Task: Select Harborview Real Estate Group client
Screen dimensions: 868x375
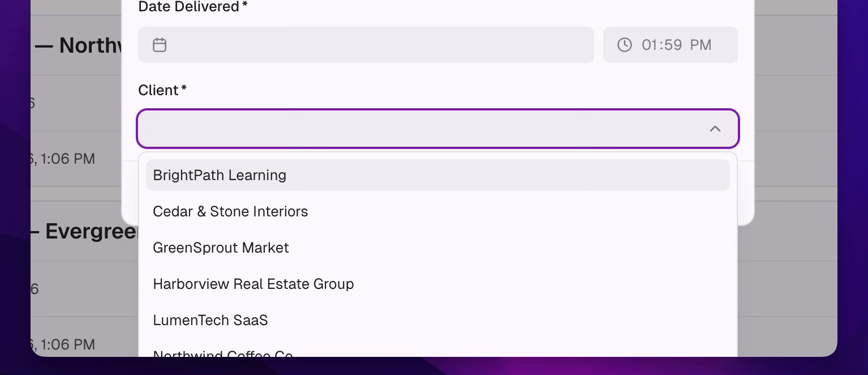Action: tap(437, 284)
